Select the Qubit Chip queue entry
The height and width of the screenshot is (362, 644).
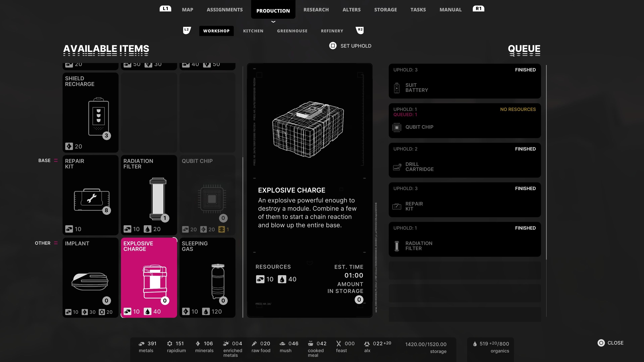(465, 121)
